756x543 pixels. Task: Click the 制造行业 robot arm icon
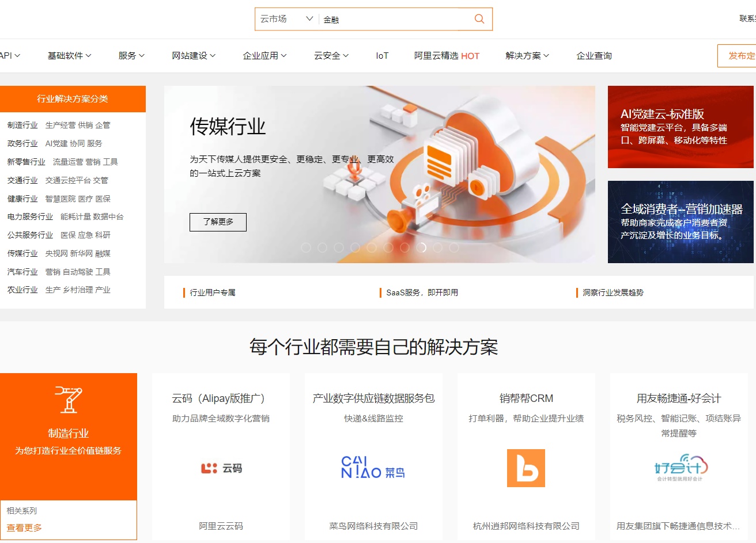point(69,400)
